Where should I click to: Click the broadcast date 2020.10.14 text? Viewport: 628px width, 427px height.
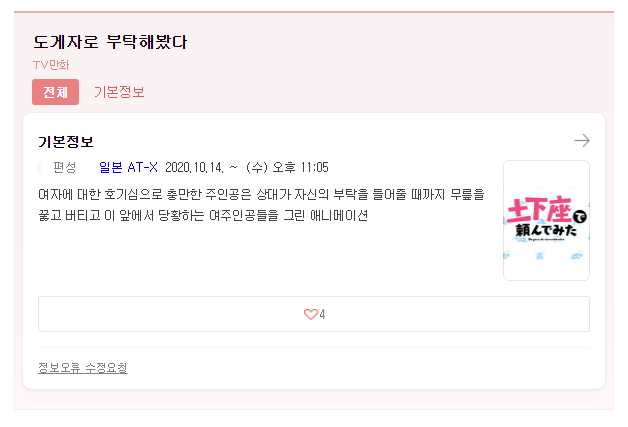pyautogui.click(x=194, y=167)
